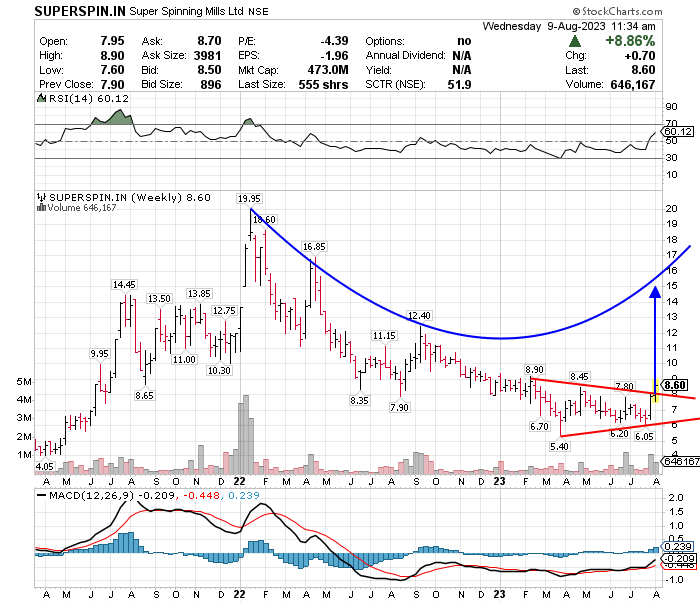This screenshot has width=700, height=603.
Task: Click the Prev Close value in quote table
Action: click(112, 84)
